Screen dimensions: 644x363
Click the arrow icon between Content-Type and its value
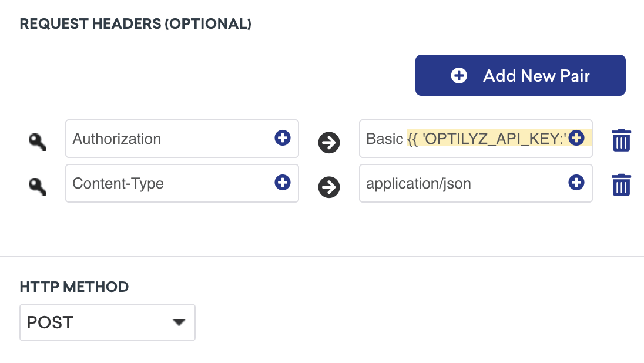click(328, 186)
